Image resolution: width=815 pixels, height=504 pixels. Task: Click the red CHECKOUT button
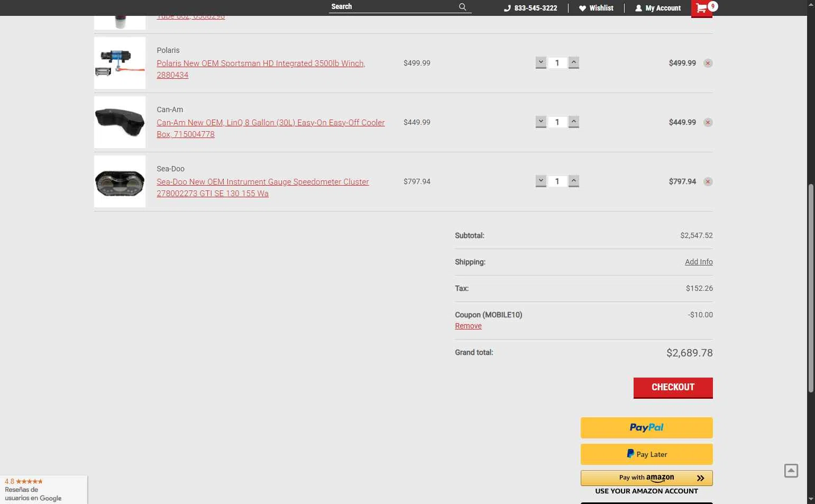point(673,388)
